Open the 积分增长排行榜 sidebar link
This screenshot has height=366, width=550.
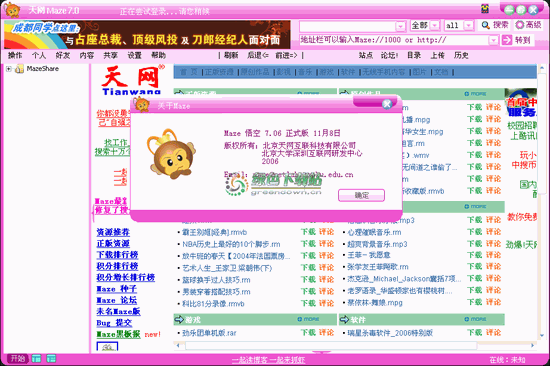click(x=126, y=277)
